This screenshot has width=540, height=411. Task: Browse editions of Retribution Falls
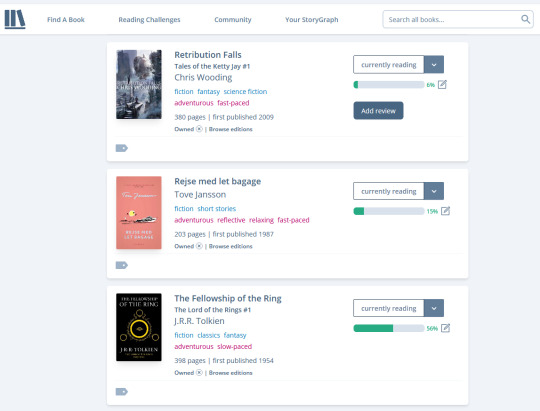click(230, 129)
